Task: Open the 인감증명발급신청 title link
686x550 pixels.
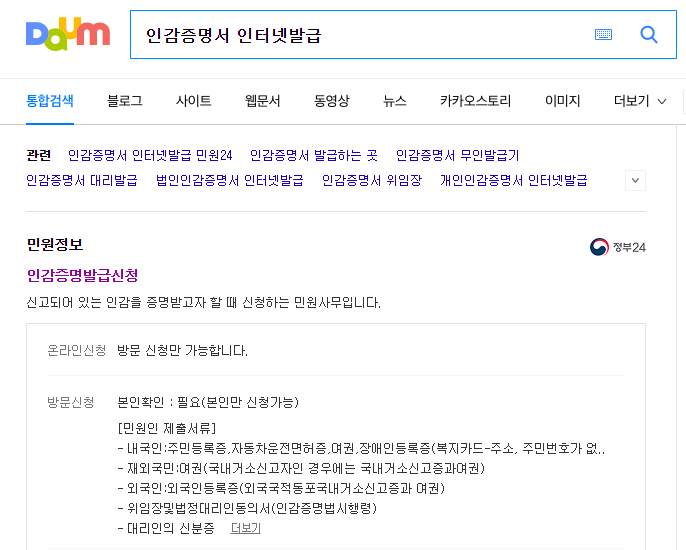Action: (x=82, y=275)
